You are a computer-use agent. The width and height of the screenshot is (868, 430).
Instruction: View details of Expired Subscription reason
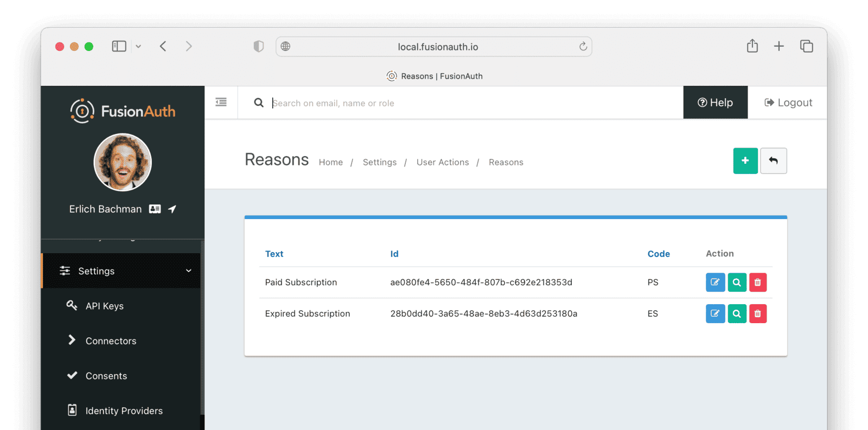click(737, 314)
